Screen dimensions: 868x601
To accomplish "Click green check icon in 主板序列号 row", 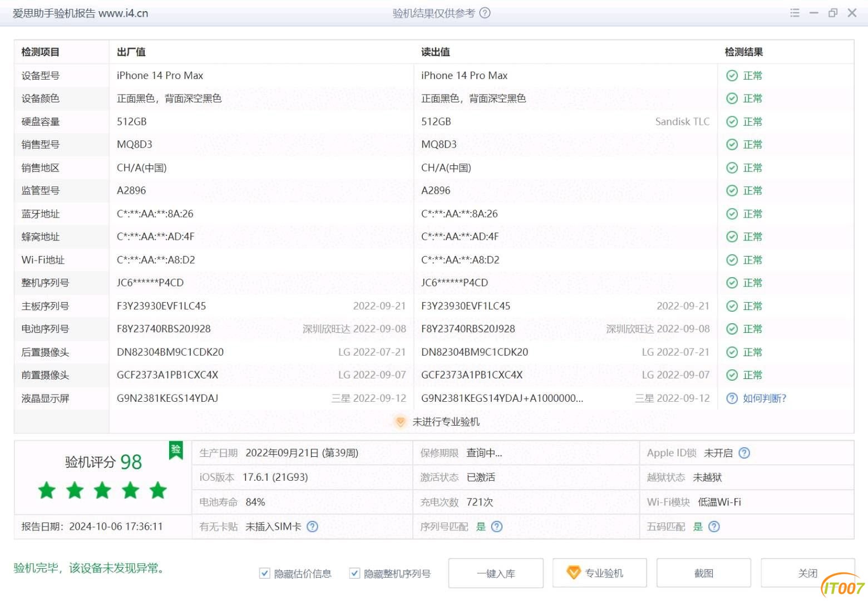I will [x=732, y=307].
